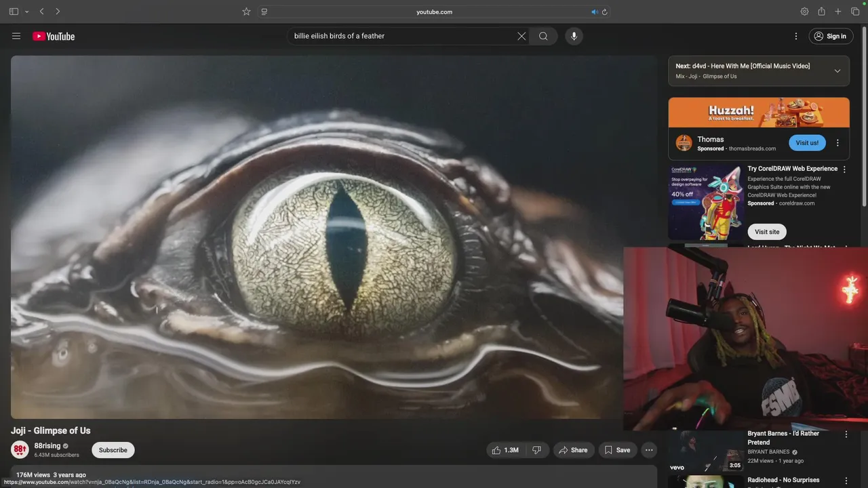Open YouTube settings three-dot menu
The width and height of the screenshot is (868, 488).
pos(796,36)
